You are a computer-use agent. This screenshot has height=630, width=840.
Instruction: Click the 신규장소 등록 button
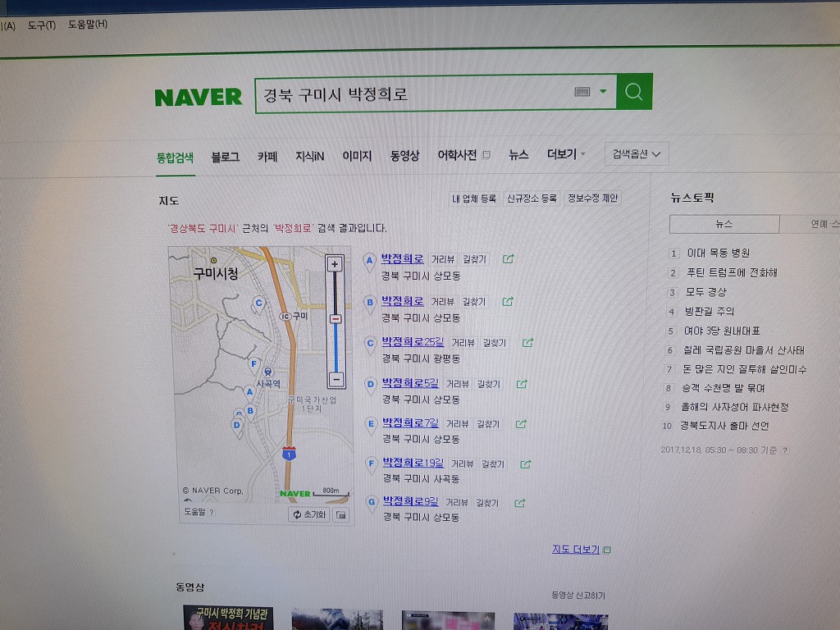[532, 199]
